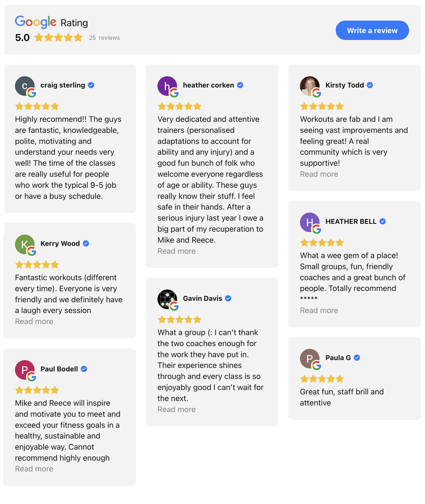Show full Paul Bodell review via Read more
425x504 pixels.
coord(34,469)
